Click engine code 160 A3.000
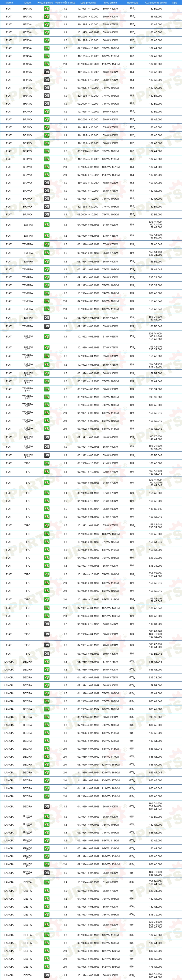 [155, 463]
